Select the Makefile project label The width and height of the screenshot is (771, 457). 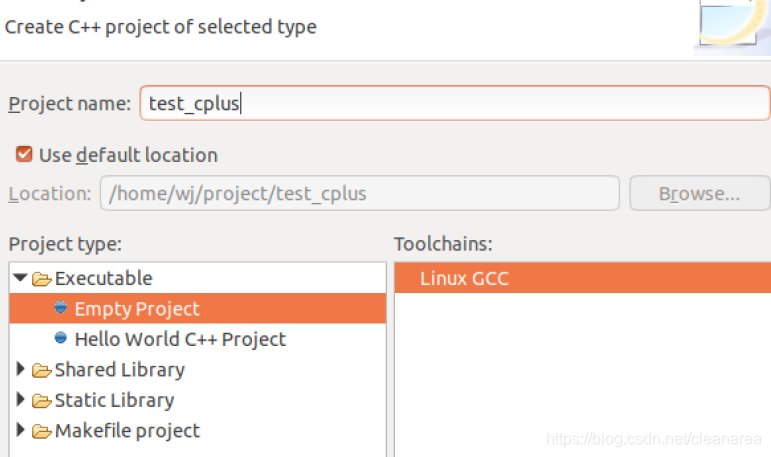(x=127, y=431)
